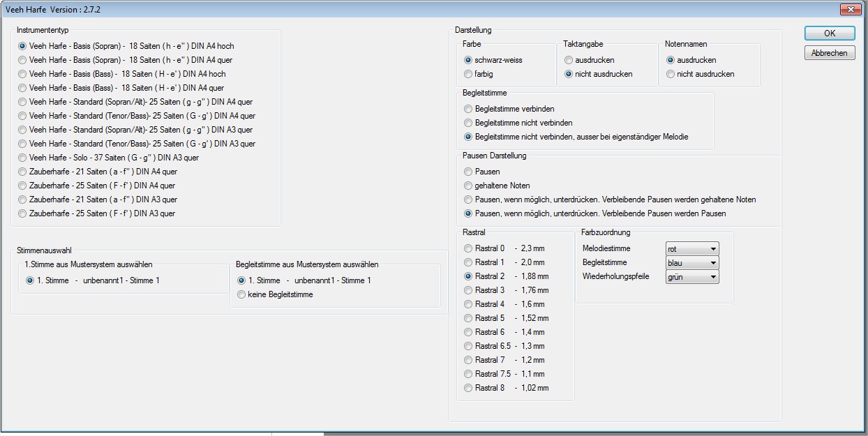Select Veeh Harfe Basis (Sopran) DIN A4 quer

(23, 60)
